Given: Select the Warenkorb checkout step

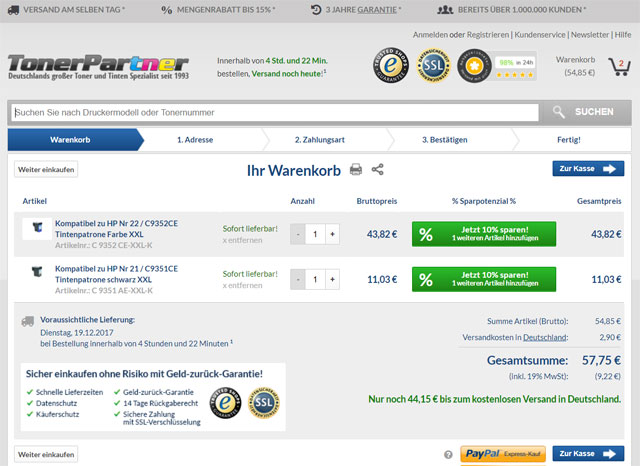Looking at the screenshot, I should pyautogui.click(x=76, y=140).
